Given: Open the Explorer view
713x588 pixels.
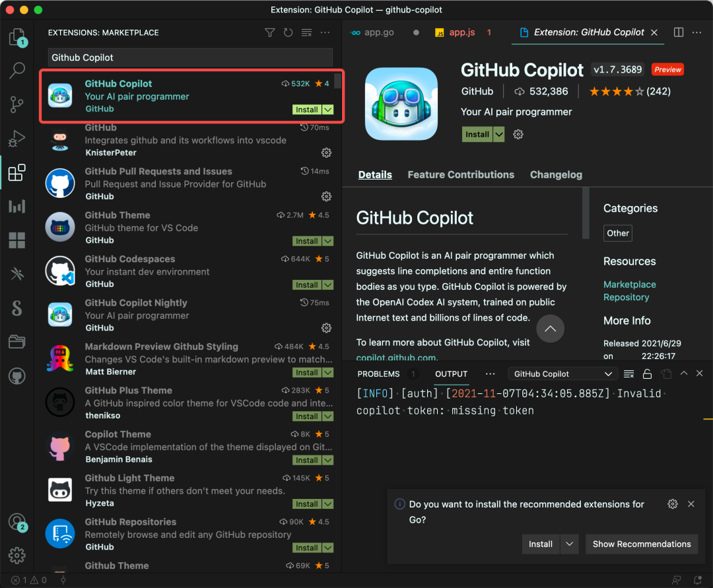Looking at the screenshot, I should click(x=17, y=38).
